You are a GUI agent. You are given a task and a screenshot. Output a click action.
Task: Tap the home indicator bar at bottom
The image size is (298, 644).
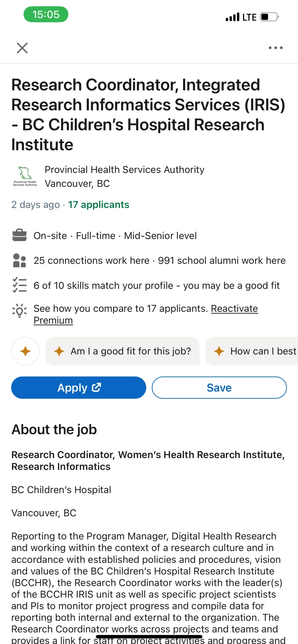[149, 637]
